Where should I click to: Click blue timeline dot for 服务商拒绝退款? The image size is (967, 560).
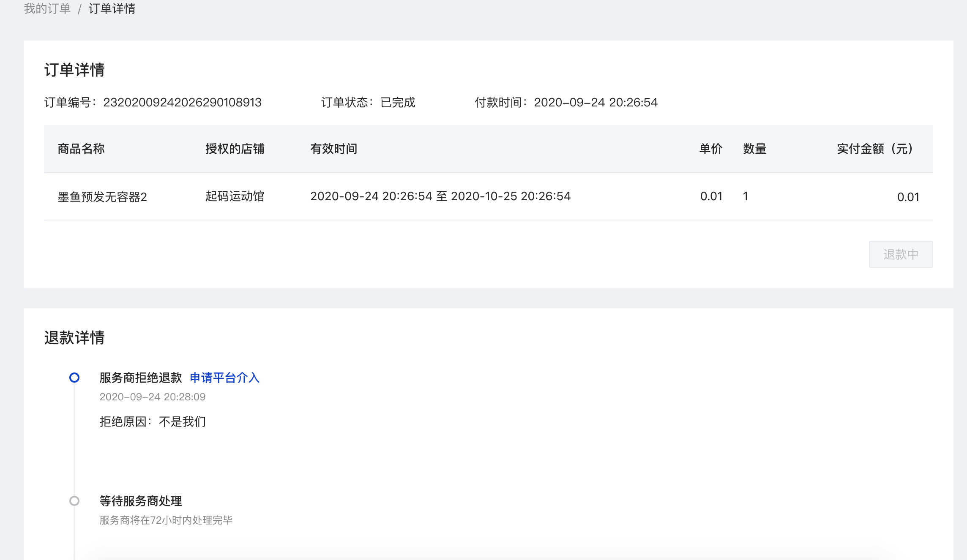coord(74,378)
